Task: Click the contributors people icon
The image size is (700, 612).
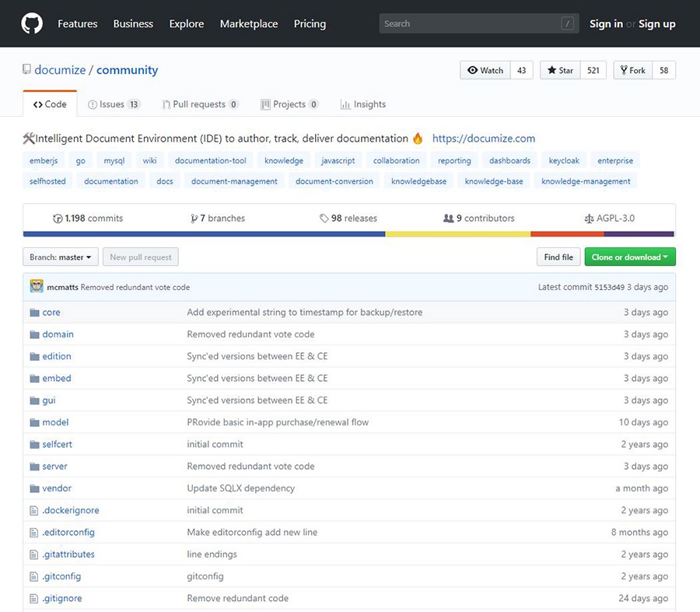Action: pos(448,219)
